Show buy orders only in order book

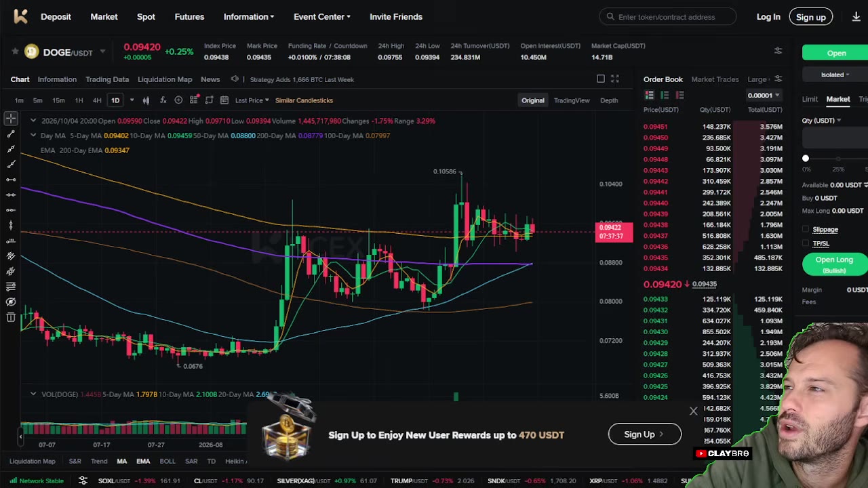[665, 95]
